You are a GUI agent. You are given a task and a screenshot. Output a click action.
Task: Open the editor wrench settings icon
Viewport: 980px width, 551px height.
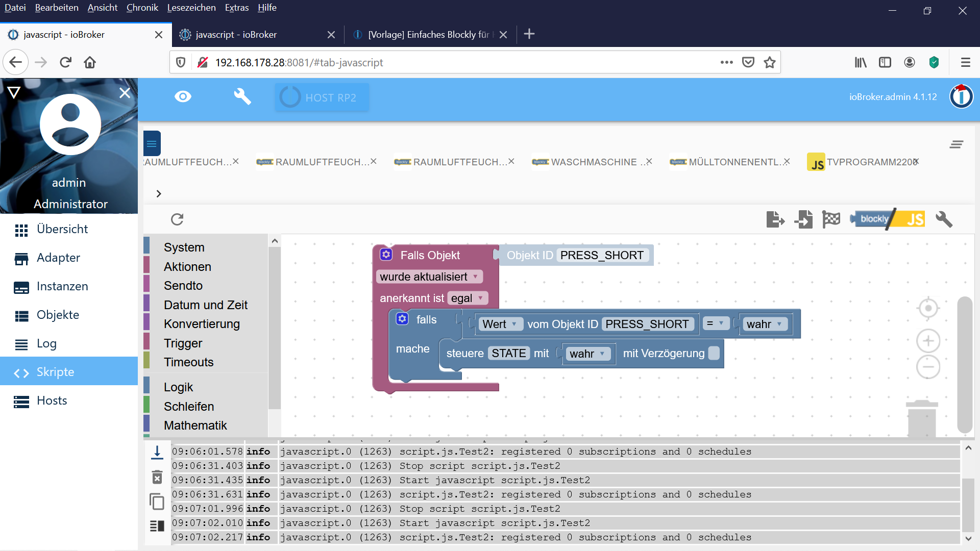(x=944, y=219)
